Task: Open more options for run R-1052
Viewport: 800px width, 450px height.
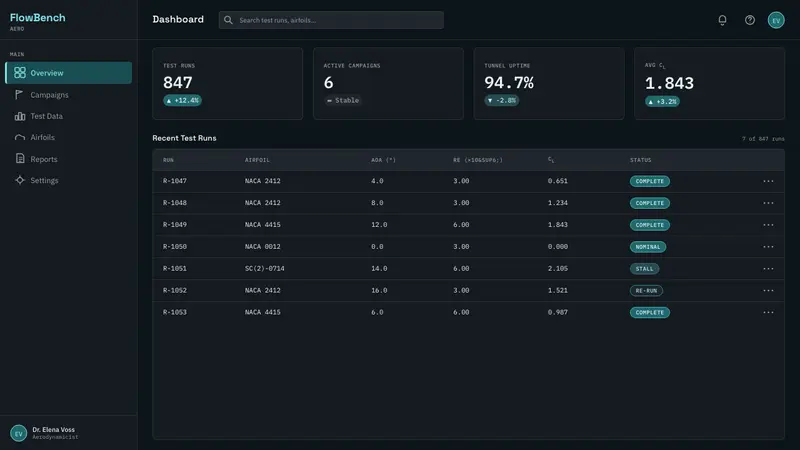Action: click(x=768, y=291)
